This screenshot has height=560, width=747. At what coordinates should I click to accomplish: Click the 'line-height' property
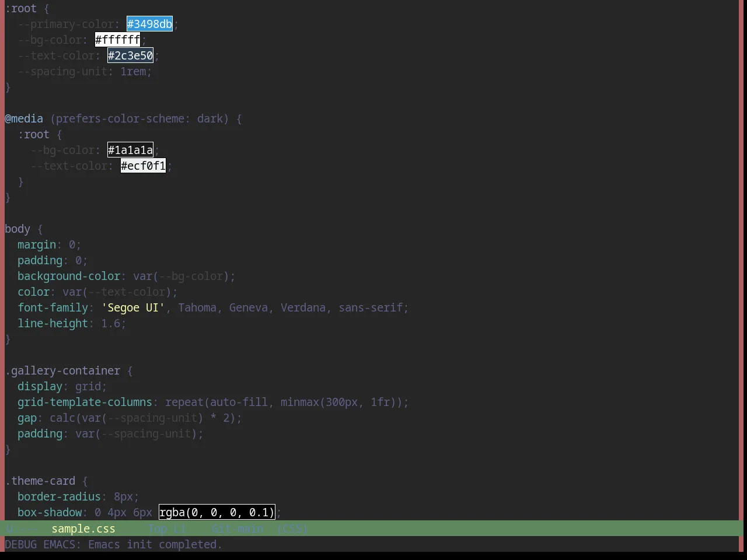[53, 323]
